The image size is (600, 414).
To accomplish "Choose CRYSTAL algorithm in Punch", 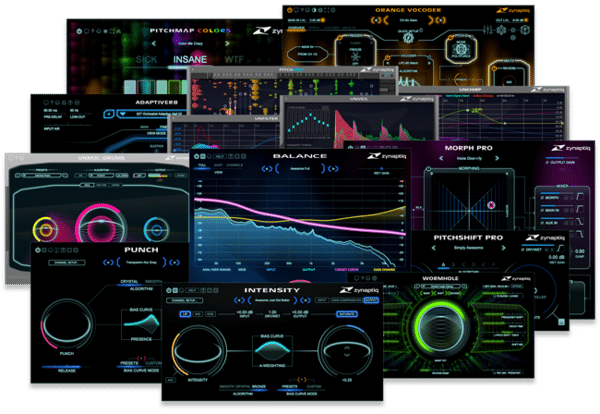I will [129, 282].
